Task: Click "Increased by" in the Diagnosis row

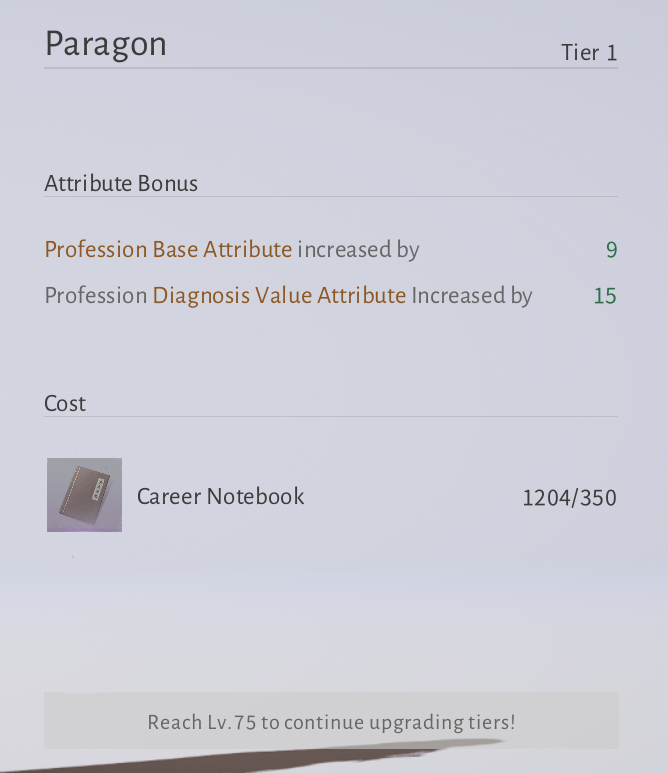Action: (471, 295)
